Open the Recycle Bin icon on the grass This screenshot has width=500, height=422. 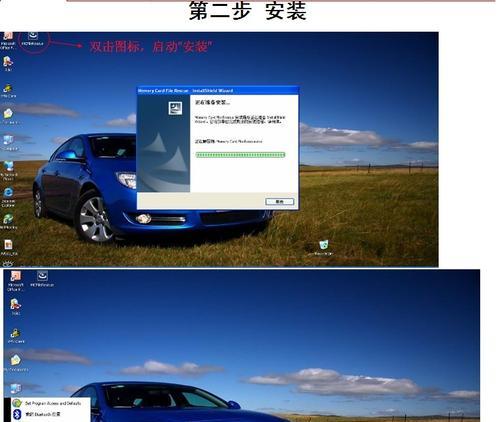323,247
